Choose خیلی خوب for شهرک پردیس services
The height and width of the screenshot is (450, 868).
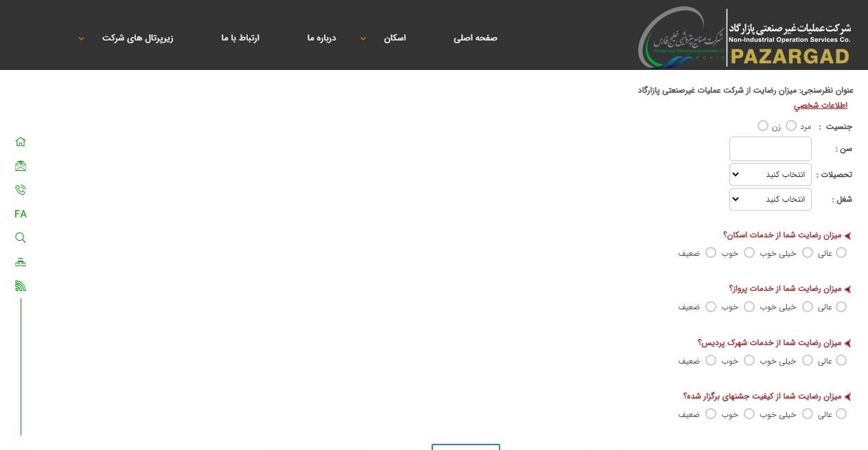pyautogui.click(x=808, y=360)
